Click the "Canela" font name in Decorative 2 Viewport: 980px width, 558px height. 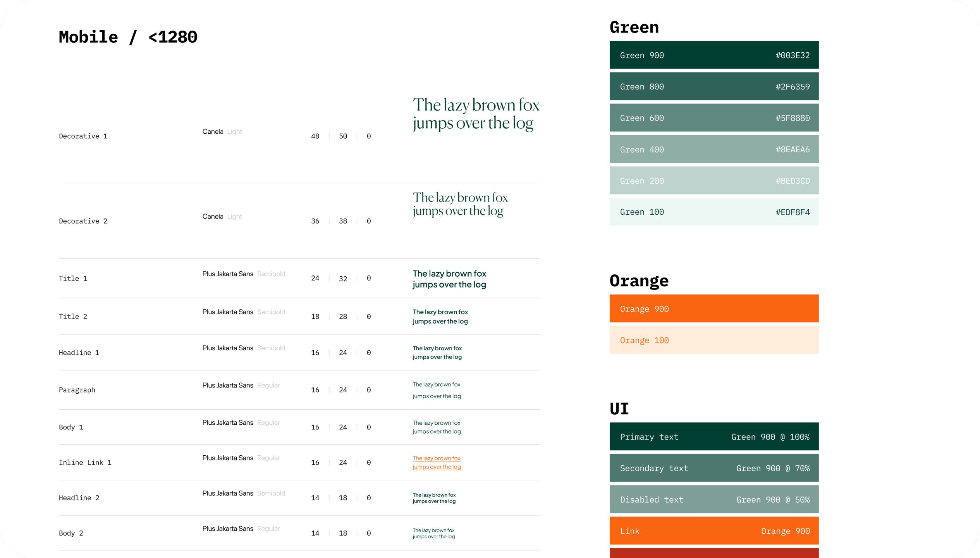coord(213,216)
